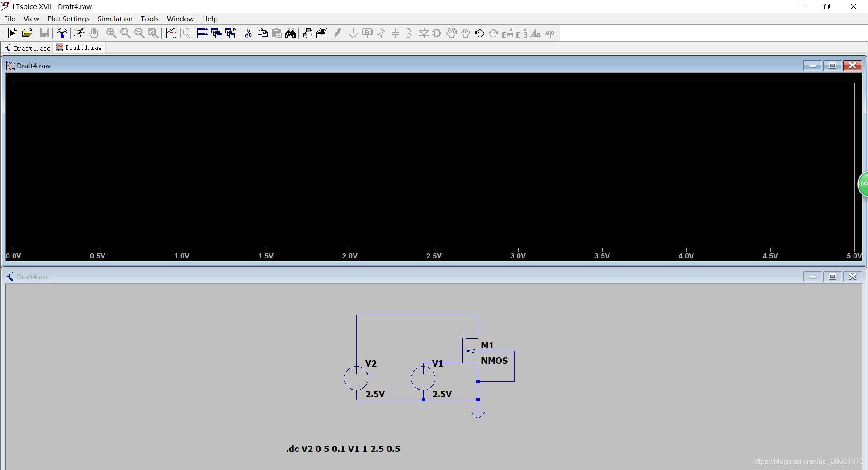Select the Move hand tool
Viewport: 868px width, 470px height.
451,33
